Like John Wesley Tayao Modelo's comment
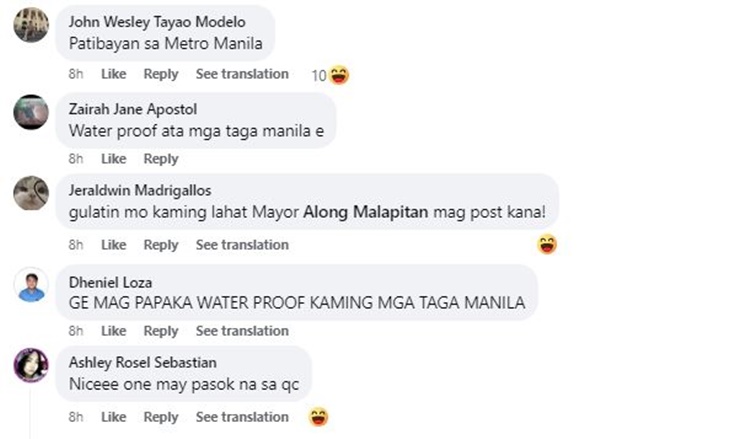Viewport: 750px width, 439px height. coord(113,74)
